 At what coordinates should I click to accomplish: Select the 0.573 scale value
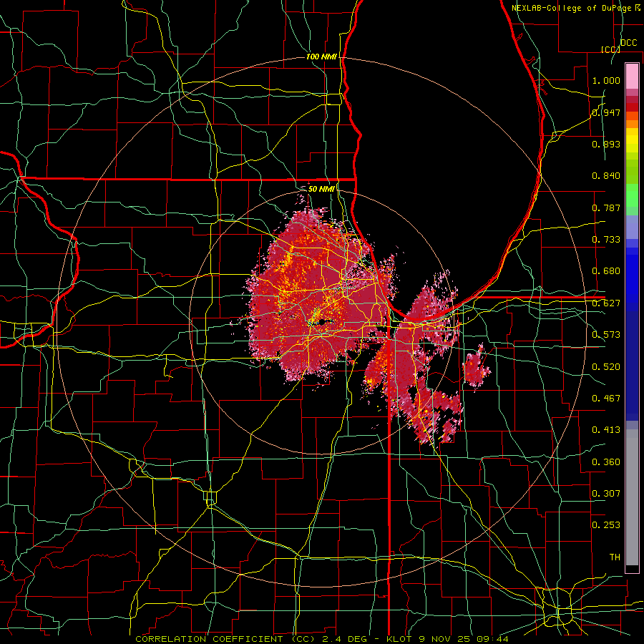coord(606,335)
